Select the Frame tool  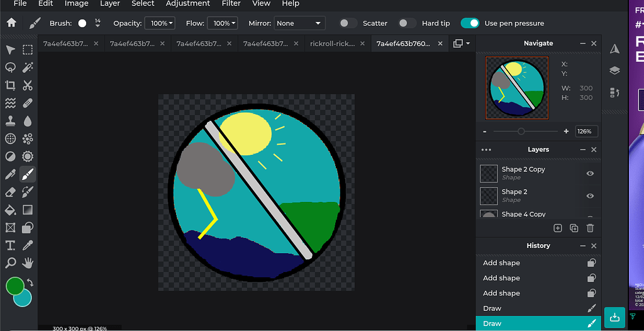pyautogui.click(x=10, y=227)
